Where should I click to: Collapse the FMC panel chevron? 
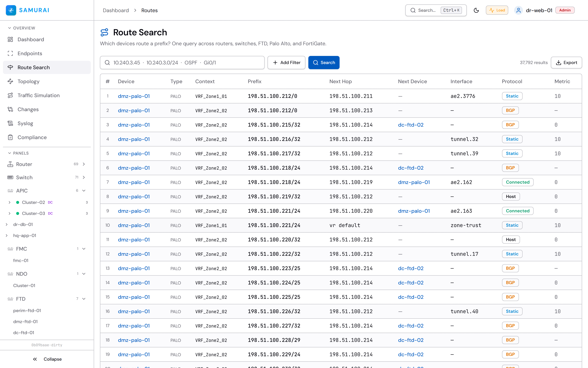coord(84,249)
